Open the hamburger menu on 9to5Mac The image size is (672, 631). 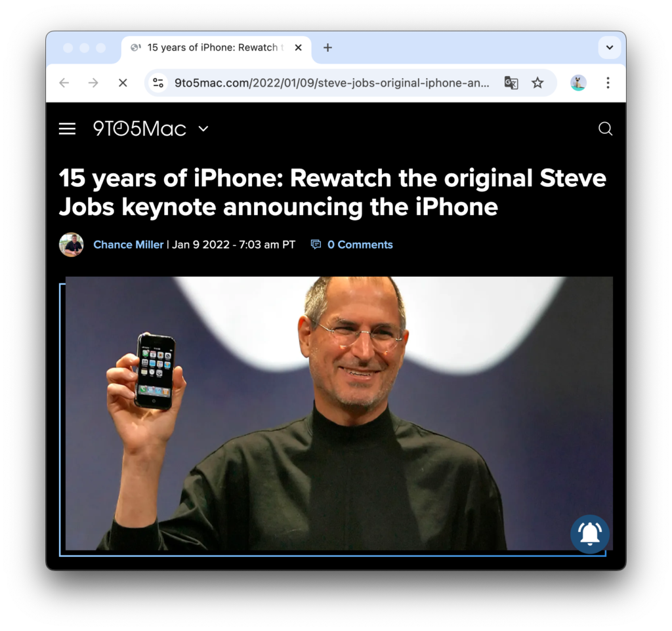click(x=68, y=129)
